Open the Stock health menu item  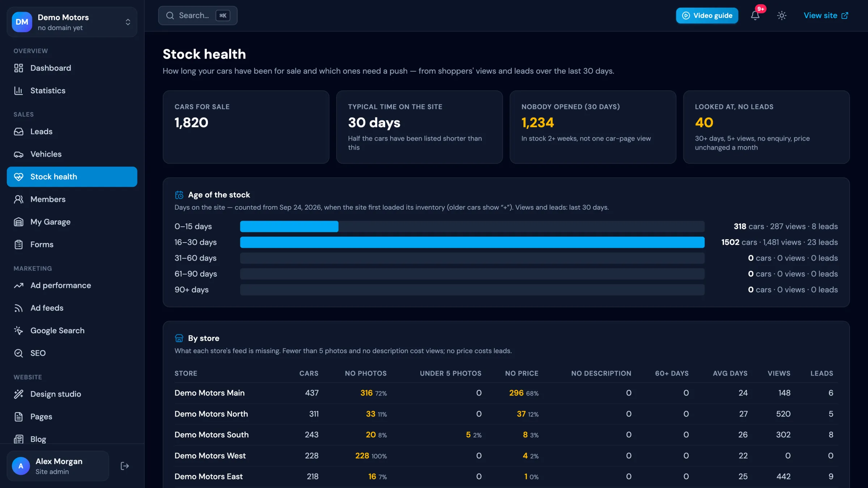(x=72, y=177)
